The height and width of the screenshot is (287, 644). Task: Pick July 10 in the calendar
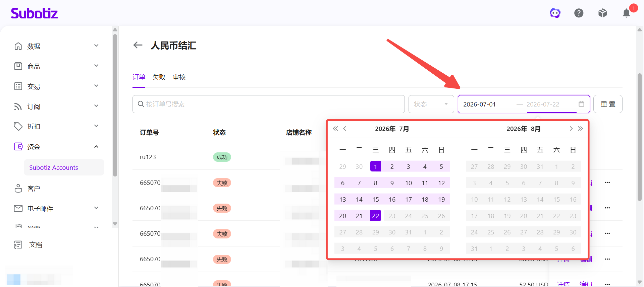click(409, 183)
